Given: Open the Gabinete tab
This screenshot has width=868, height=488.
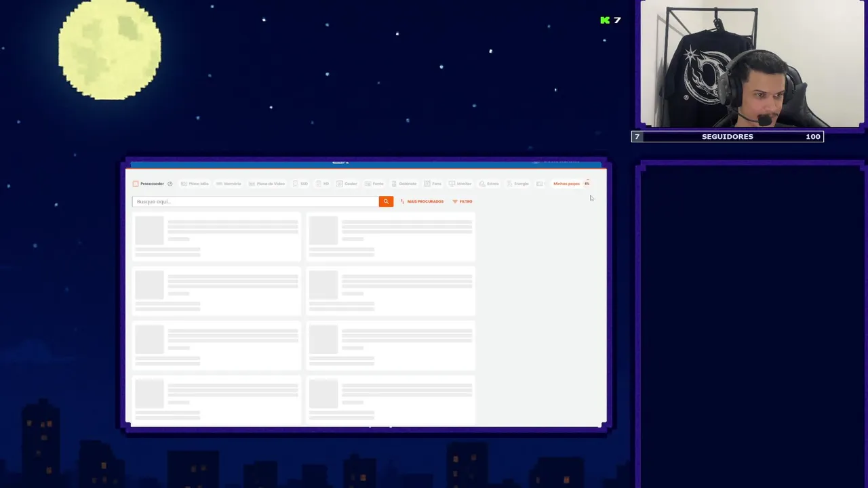Looking at the screenshot, I should click(404, 184).
